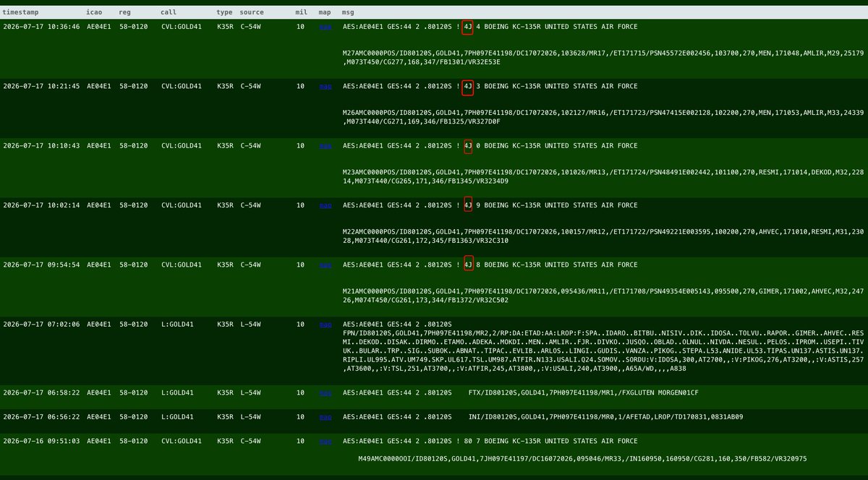Image resolution: width=868 pixels, height=480 pixels.
Task: Click mil value '10' in the 06:56:22 row
Action: click(x=300, y=416)
